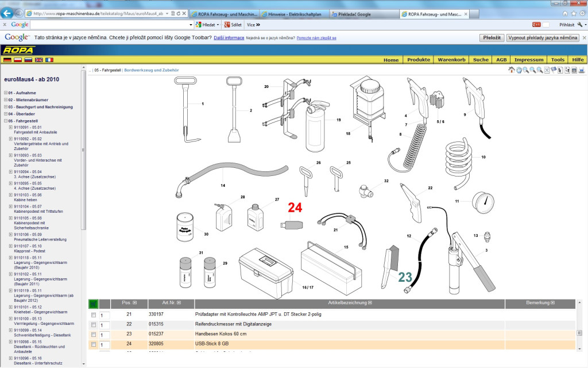
Task: Click the tree-structure page icon in viewer toolbar
Action: pyautogui.click(x=560, y=70)
